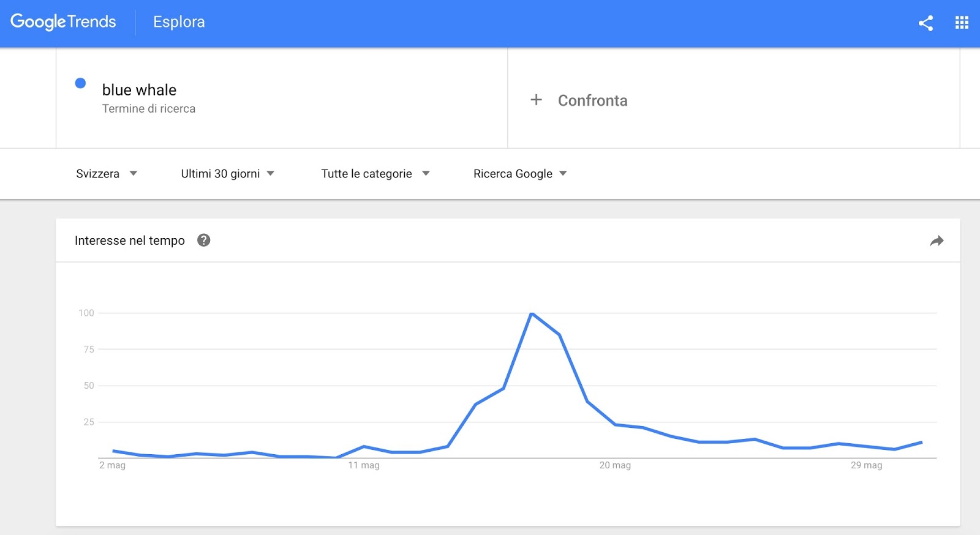Click the share icon in header
Viewport: 980px width, 535px height.
pyautogui.click(x=925, y=23)
